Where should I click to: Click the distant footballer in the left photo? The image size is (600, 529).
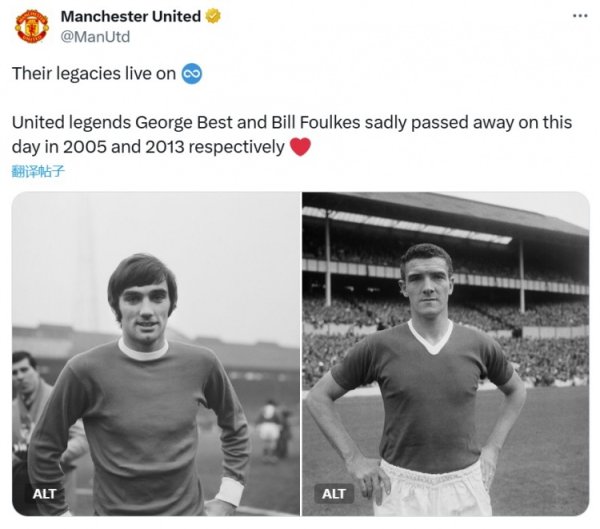[x=268, y=425]
